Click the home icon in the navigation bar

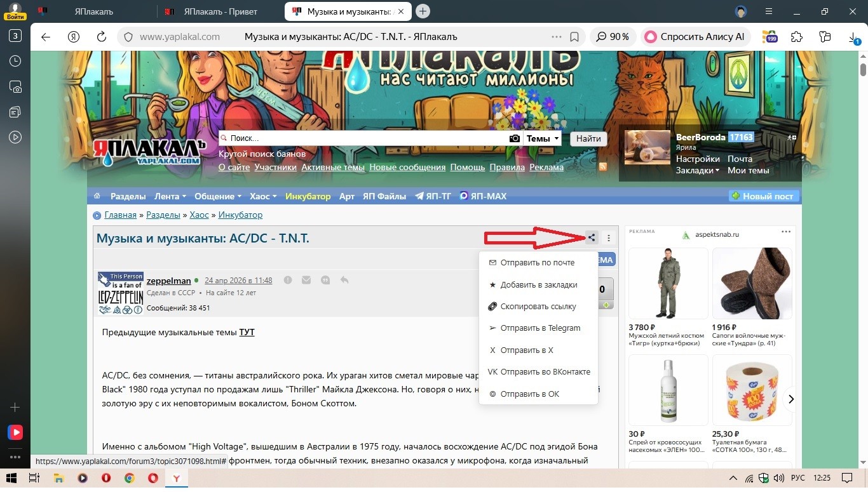coord(97,196)
